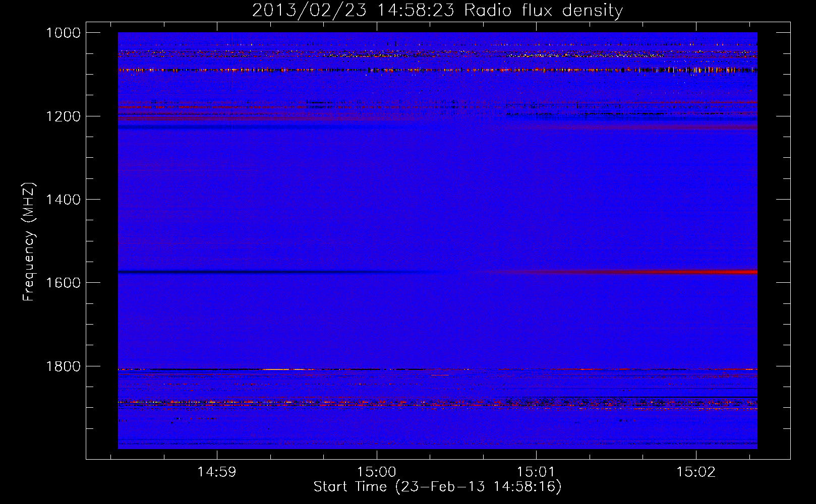
Task: Click the 1400 frequency axis label
Action: 63,200
